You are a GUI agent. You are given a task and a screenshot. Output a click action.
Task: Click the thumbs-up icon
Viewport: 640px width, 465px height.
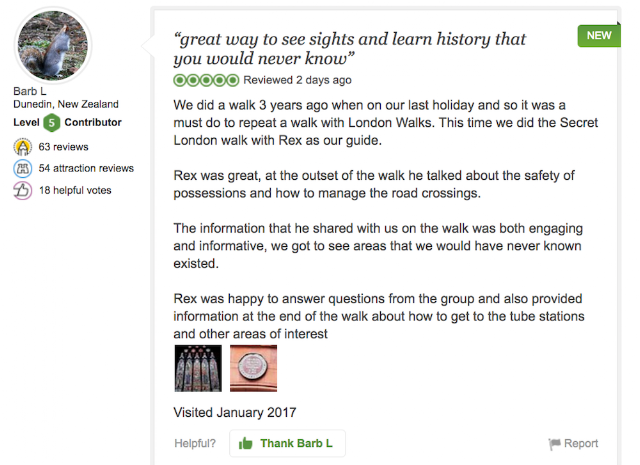click(x=244, y=443)
